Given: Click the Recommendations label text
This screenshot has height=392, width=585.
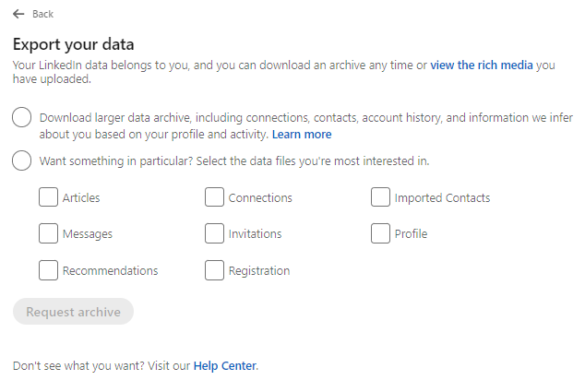Looking at the screenshot, I should (110, 271).
